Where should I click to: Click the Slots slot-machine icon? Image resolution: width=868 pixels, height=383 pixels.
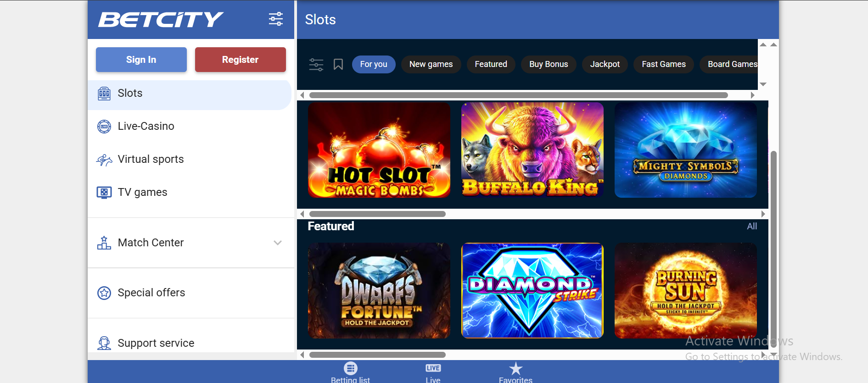pyautogui.click(x=104, y=94)
